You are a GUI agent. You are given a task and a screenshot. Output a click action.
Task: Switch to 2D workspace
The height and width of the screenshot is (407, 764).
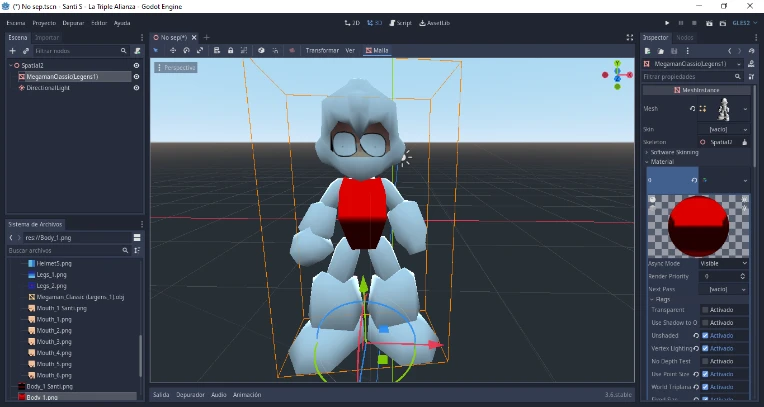coord(352,23)
